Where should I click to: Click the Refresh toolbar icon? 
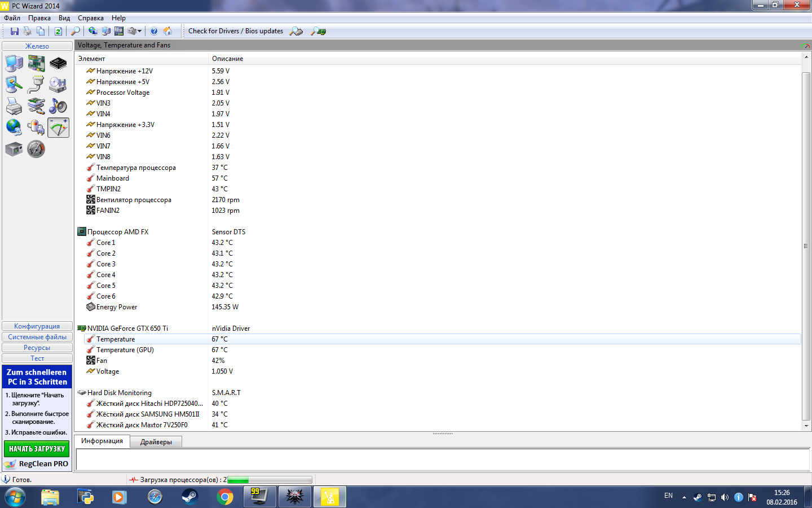[58, 31]
